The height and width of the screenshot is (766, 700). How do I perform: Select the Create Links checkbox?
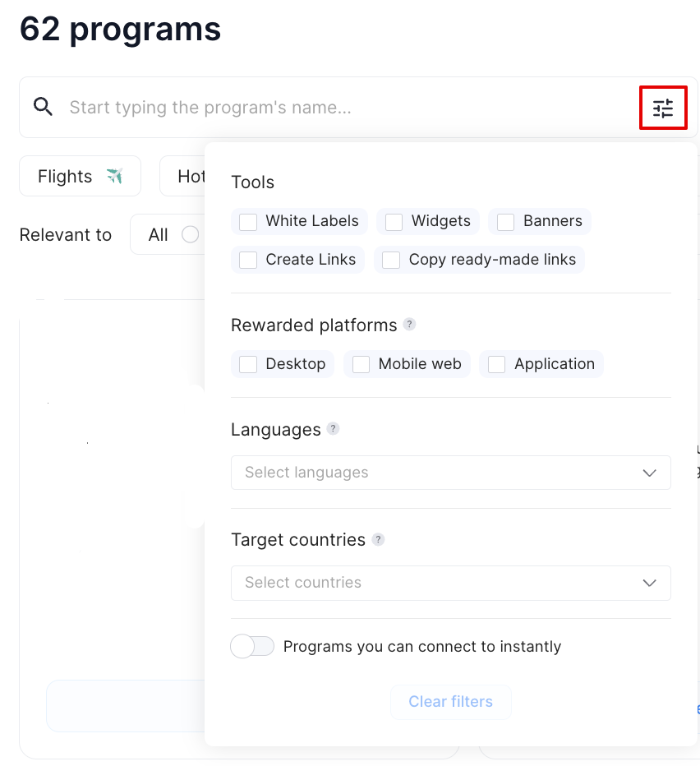pos(248,261)
